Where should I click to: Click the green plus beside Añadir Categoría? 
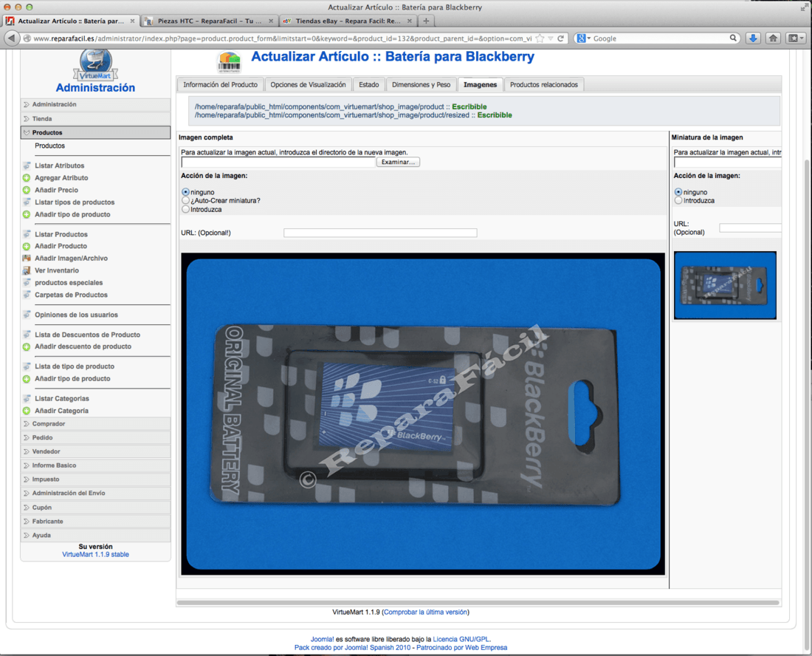tap(27, 411)
